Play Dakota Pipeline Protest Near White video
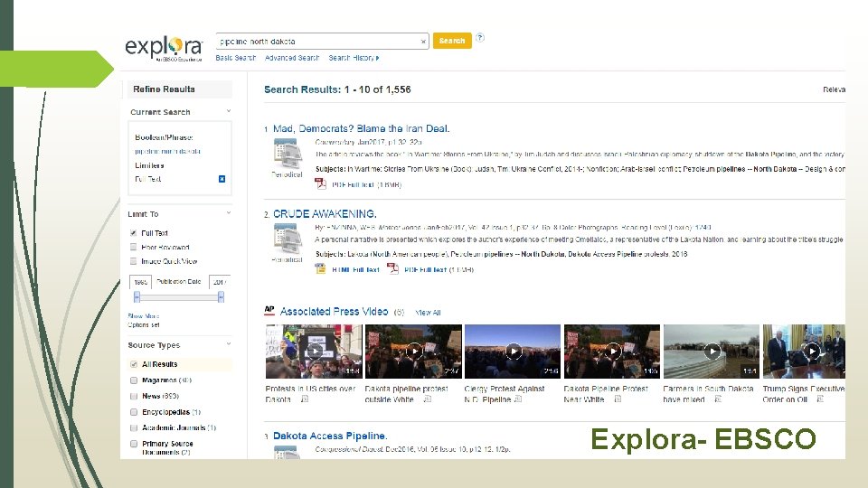This screenshot has width=868, height=488. point(612,352)
